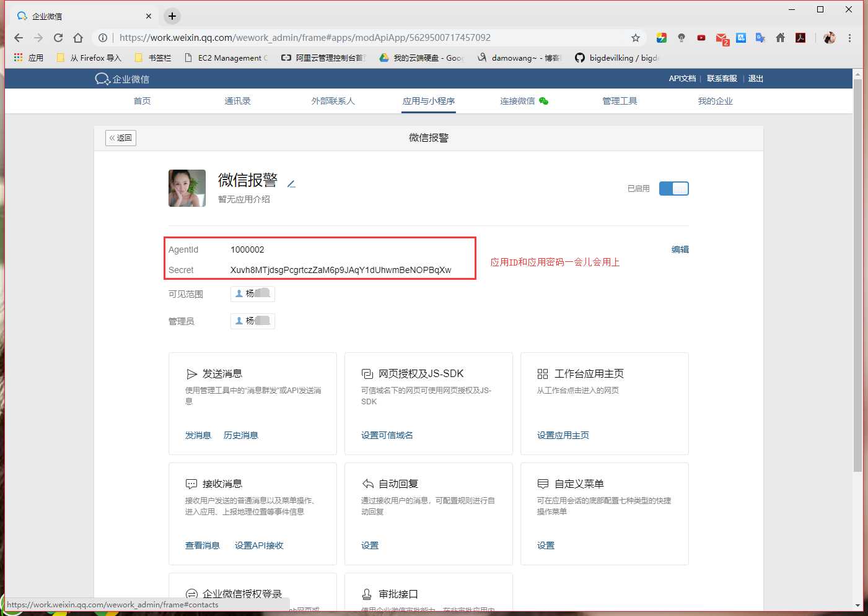Click the 发消息 link

(x=198, y=435)
